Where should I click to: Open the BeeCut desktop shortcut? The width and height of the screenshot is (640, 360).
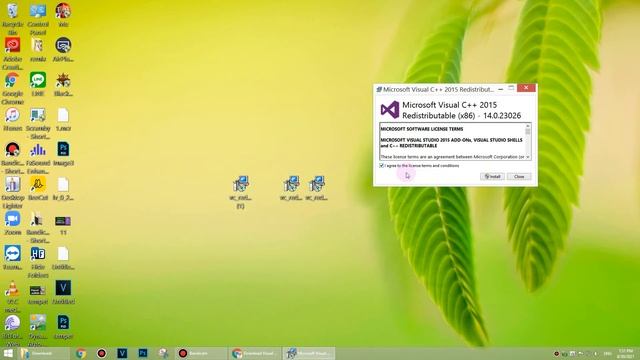[x=38, y=184]
